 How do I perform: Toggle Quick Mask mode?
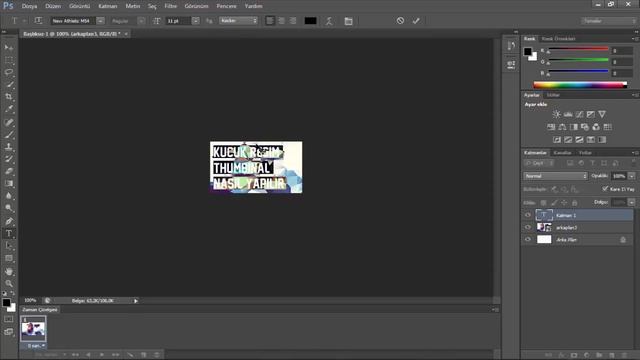pyautogui.click(x=9, y=320)
